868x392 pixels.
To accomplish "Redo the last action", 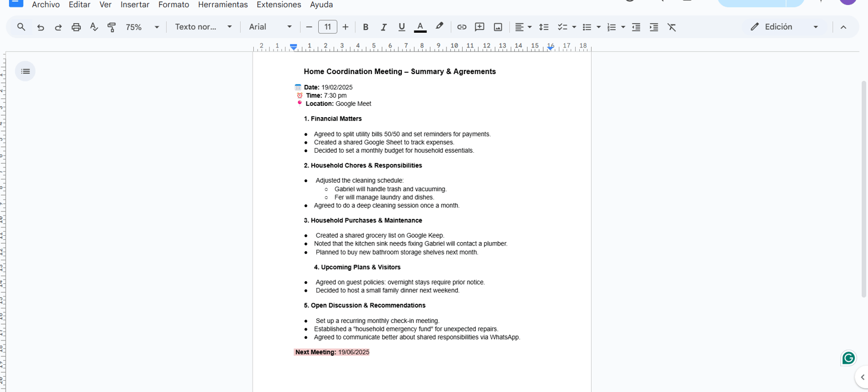I will [58, 27].
